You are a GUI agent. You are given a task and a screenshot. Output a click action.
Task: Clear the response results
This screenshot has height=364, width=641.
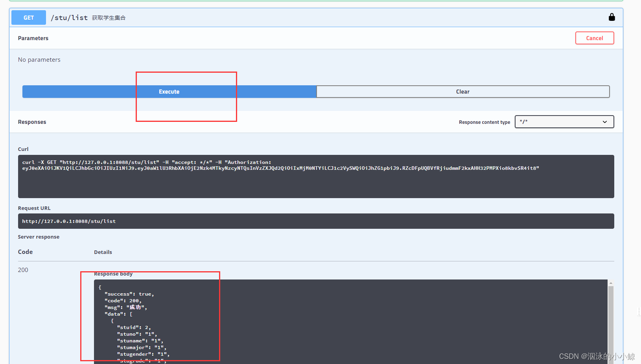click(x=463, y=92)
